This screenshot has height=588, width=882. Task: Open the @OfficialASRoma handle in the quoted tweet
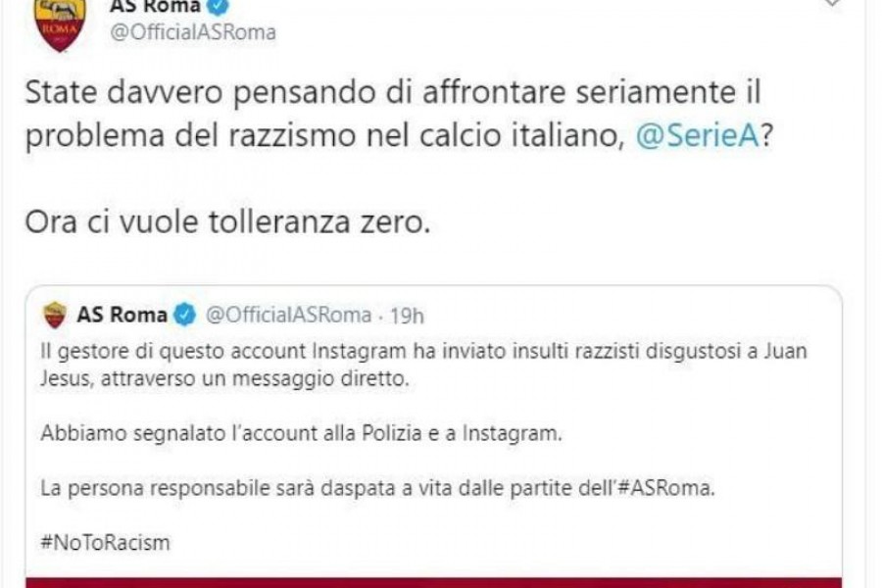point(288,315)
